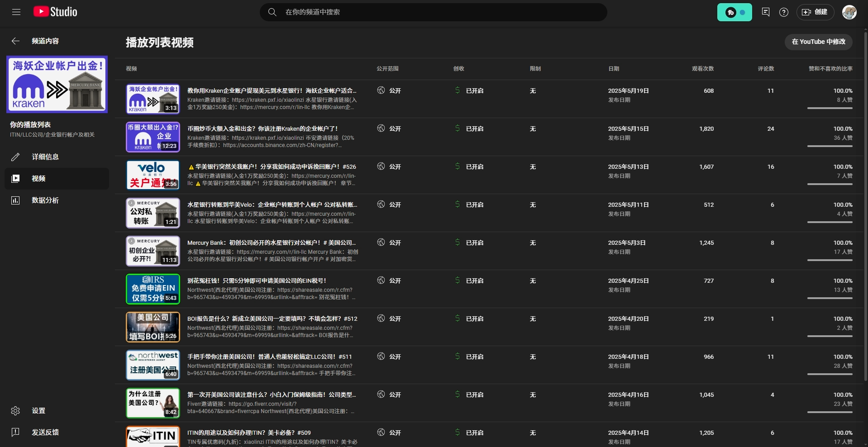Open the Velo 关户通知 video thumbnail

point(153,175)
